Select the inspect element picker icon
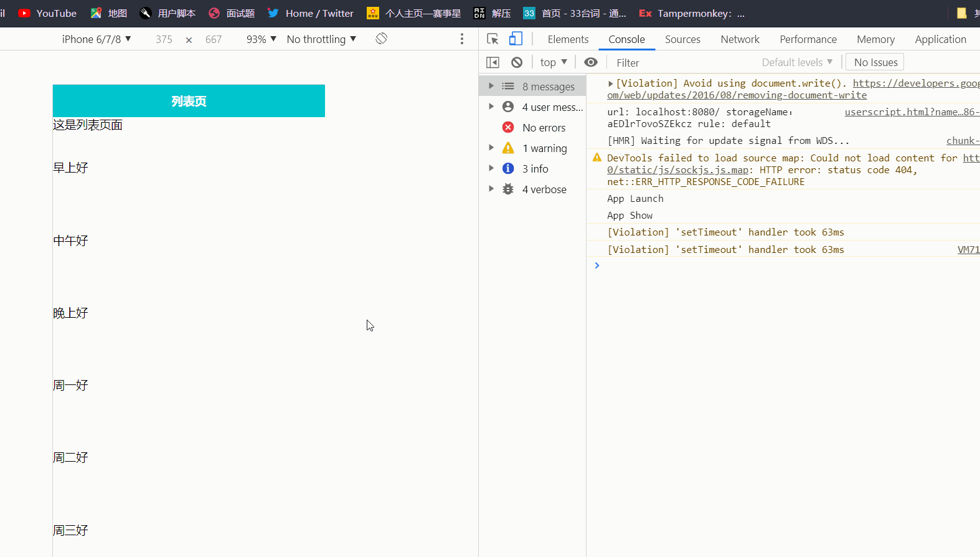 492,39
